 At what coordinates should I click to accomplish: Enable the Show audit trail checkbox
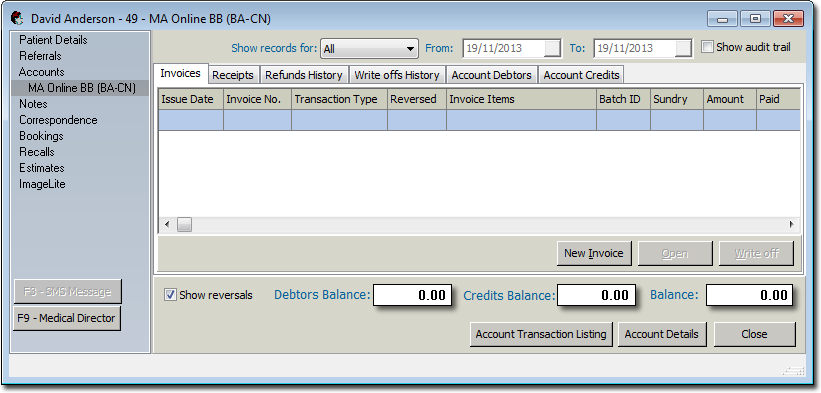point(707,47)
